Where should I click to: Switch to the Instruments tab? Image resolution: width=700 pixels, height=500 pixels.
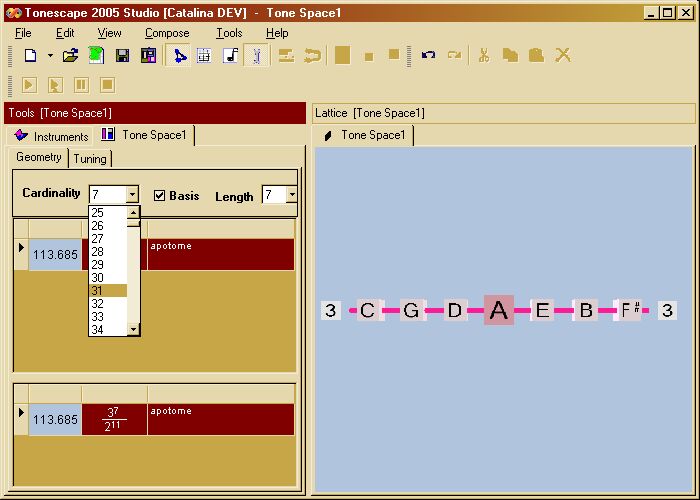pyautogui.click(x=50, y=136)
